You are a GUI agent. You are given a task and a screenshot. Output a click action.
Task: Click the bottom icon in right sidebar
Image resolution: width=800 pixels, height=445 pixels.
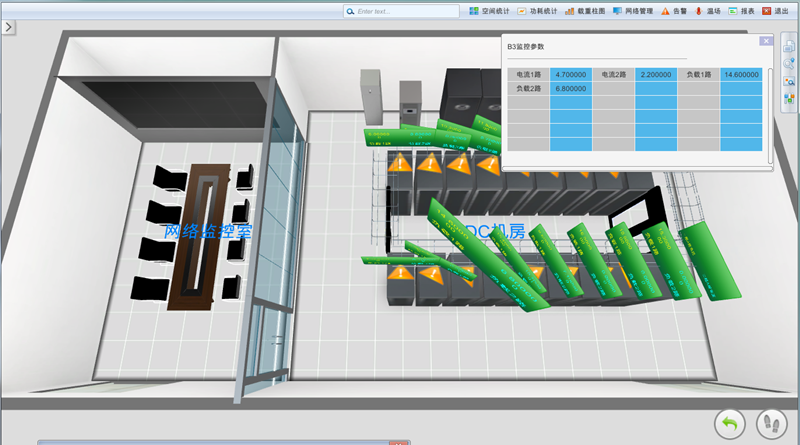pos(789,97)
